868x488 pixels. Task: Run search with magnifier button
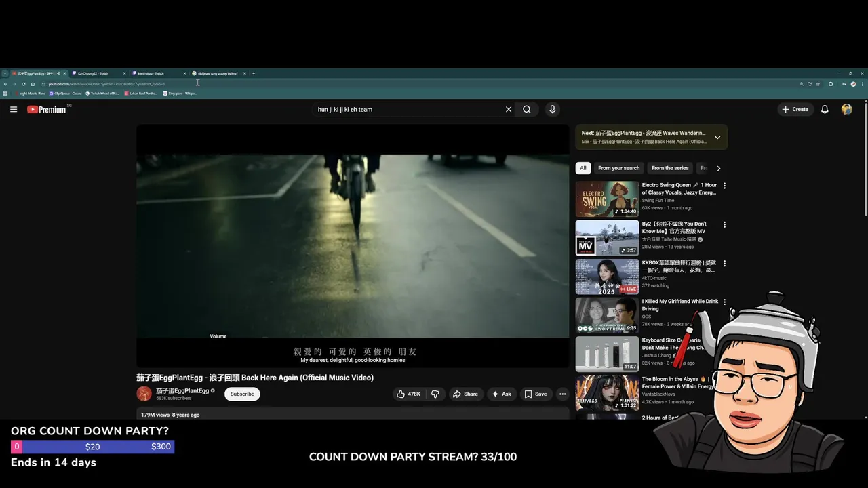click(527, 109)
